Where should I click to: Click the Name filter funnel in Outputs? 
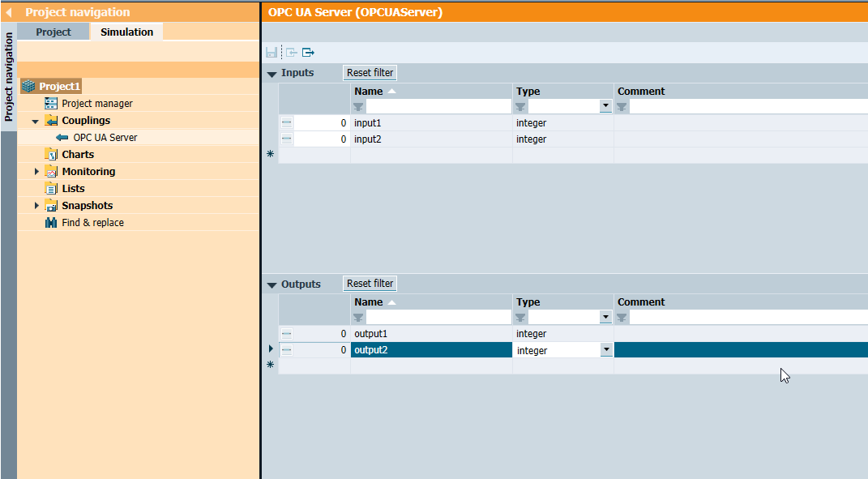pos(358,317)
